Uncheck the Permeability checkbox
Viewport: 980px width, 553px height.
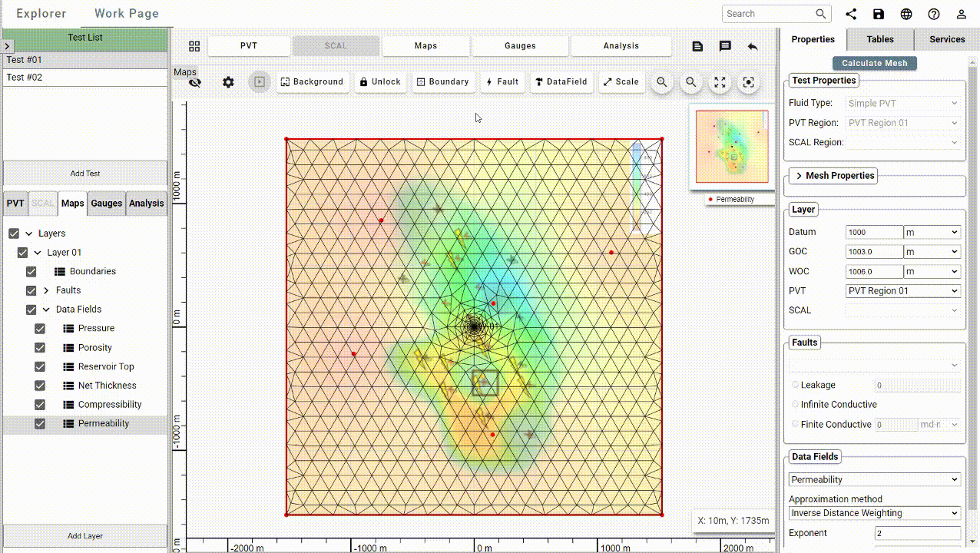[40, 423]
